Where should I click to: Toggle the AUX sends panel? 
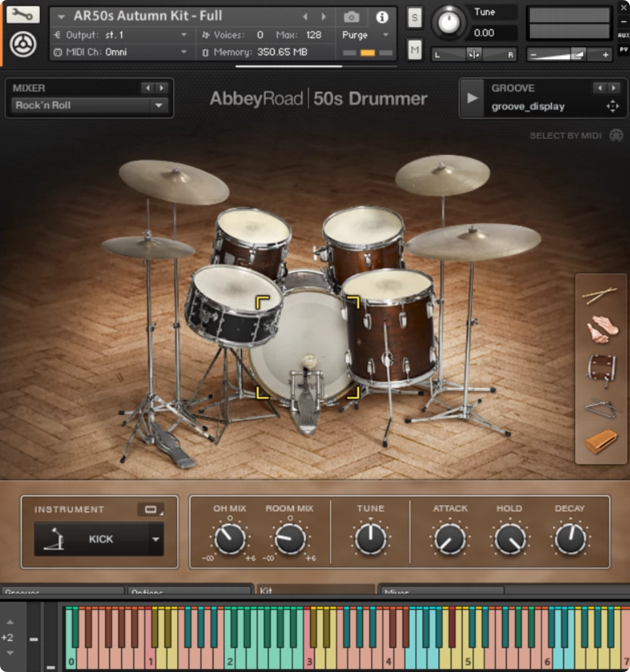pos(624,35)
